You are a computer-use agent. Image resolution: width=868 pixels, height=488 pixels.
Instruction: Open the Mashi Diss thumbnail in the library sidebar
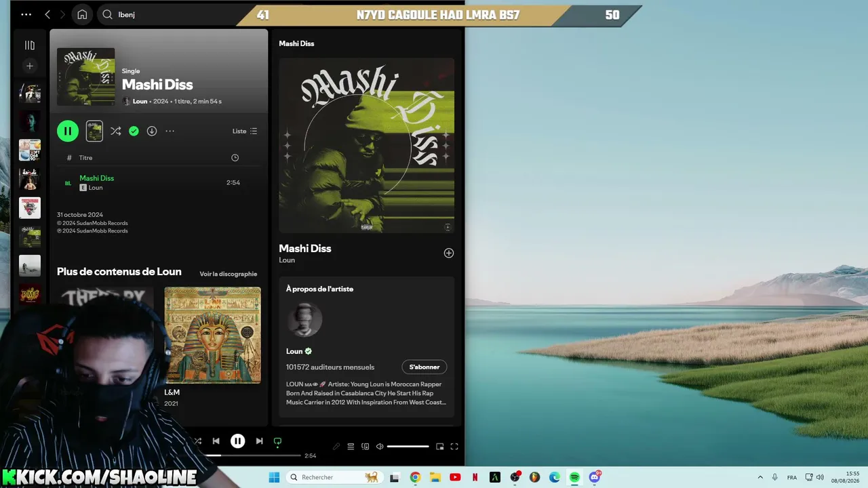pos(30,237)
